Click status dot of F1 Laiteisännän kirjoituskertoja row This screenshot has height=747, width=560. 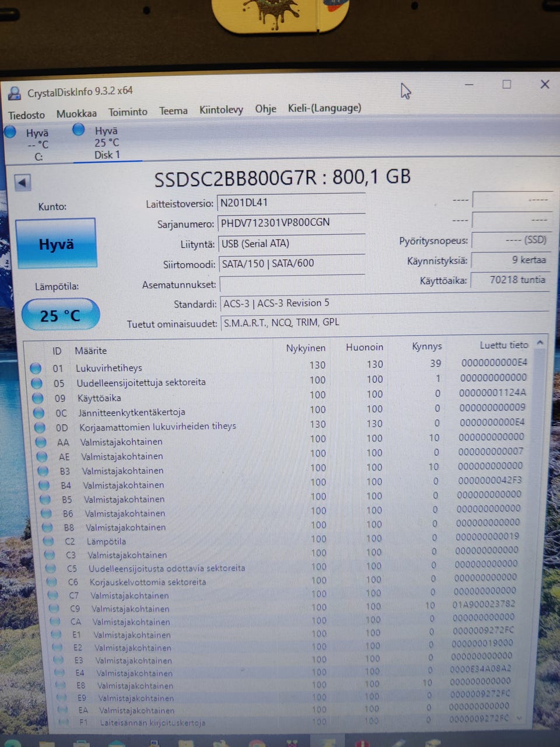(x=63, y=723)
